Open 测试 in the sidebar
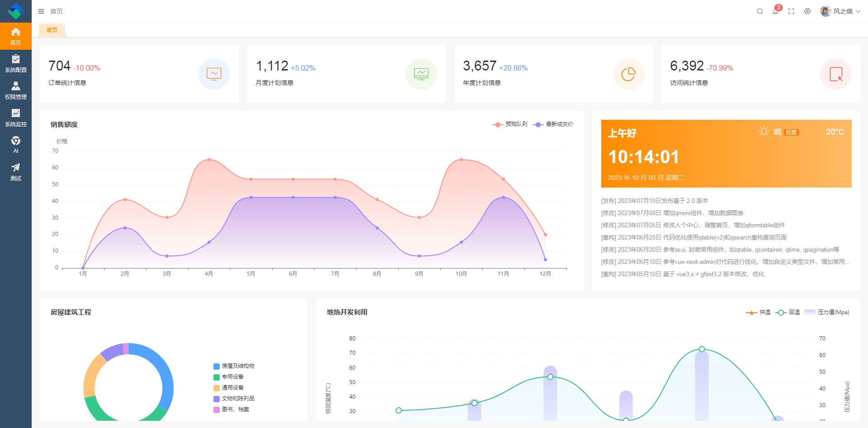 click(x=16, y=172)
